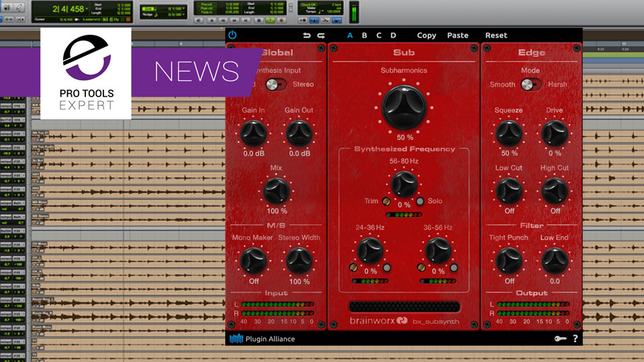This screenshot has height=362, width=644.
Task: Adjust trim screw for 24-36 Hz band
Action: (354, 267)
